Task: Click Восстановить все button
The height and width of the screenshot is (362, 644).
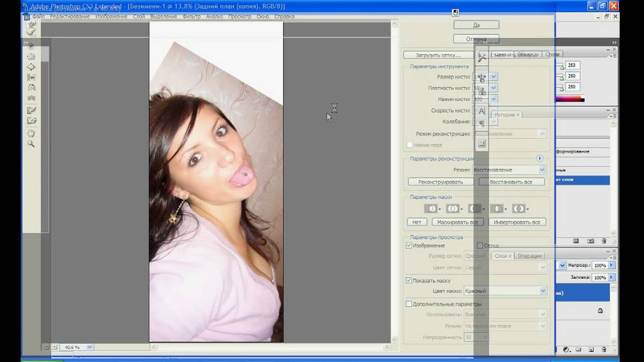Action: click(x=511, y=182)
